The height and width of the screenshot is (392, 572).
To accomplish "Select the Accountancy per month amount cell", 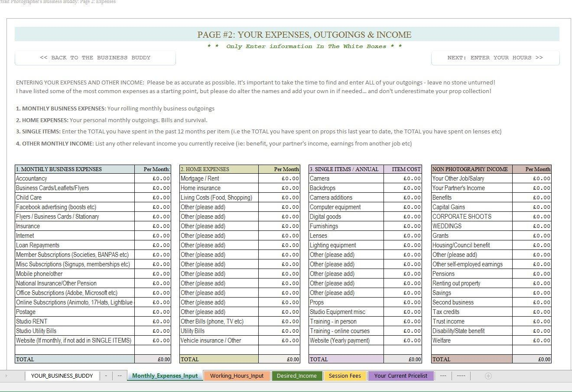I will tap(153, 178).
